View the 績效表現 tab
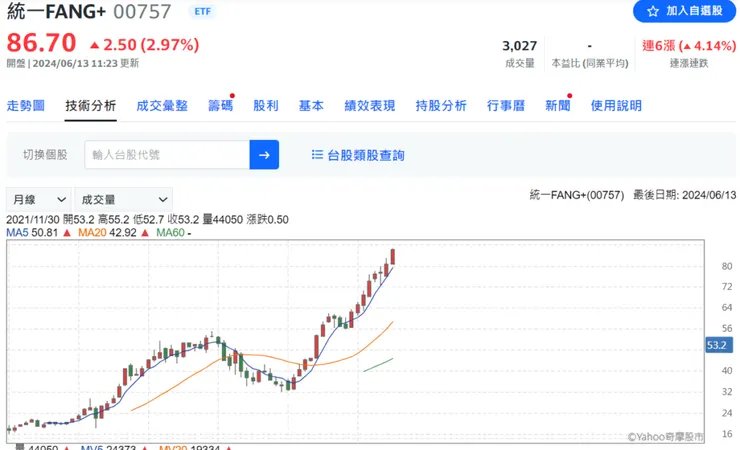Viewport: 740px width, 450px height. (x=370, y=106)
